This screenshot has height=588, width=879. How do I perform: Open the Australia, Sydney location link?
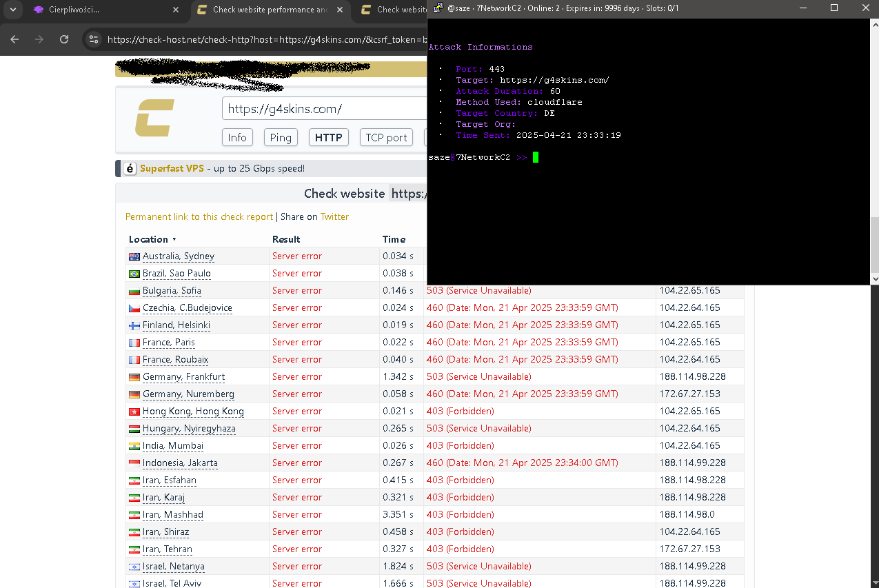(179, 256)
